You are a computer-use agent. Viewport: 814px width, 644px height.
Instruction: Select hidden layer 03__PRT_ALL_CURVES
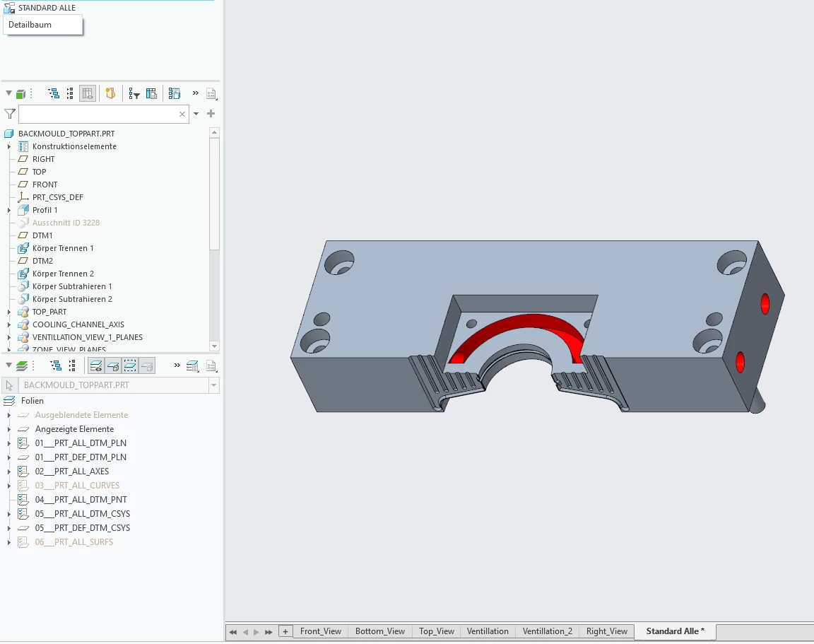coord(77,486)
